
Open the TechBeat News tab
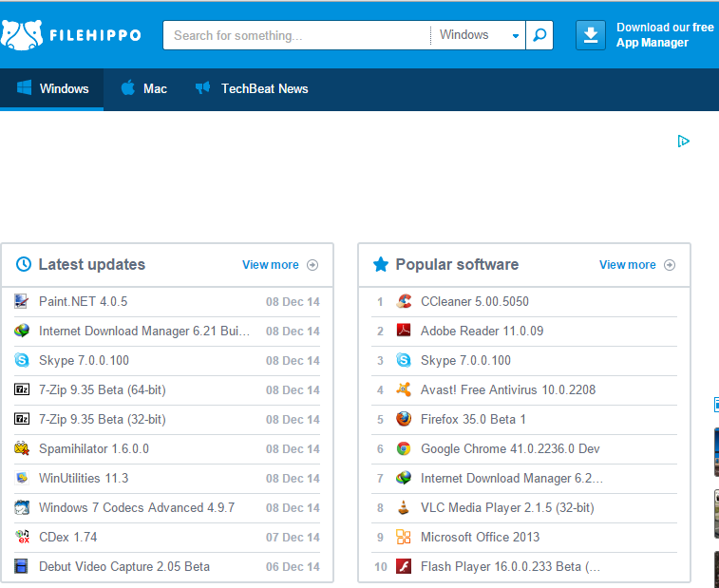(252, 89)
